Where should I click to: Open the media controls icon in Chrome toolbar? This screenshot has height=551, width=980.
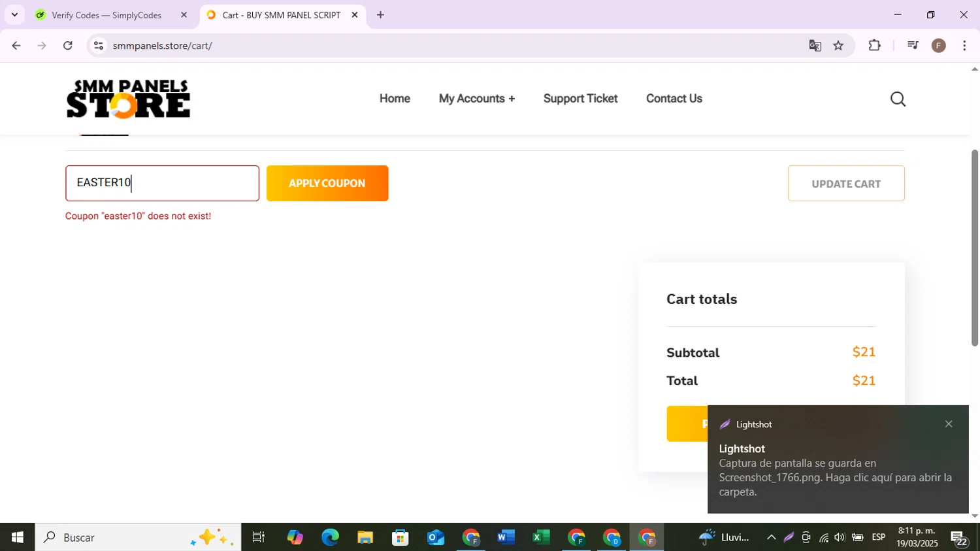point(913,45)
